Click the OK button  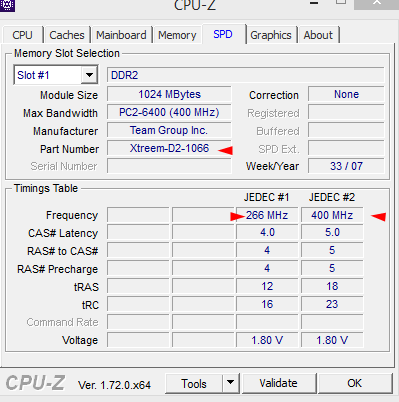click(355, 383)
